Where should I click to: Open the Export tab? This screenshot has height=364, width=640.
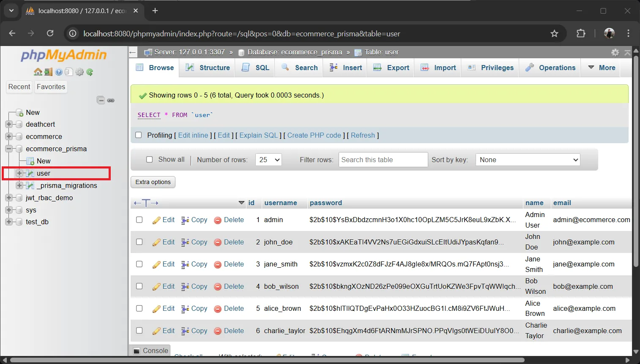pyautogui.click(x=391, y=68)
